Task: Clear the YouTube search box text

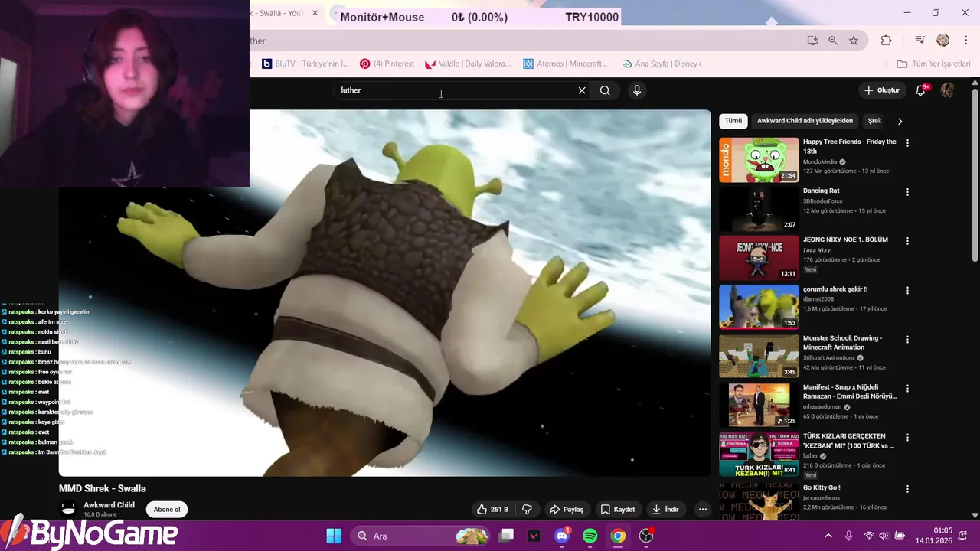Action: [x=582, y=90]
